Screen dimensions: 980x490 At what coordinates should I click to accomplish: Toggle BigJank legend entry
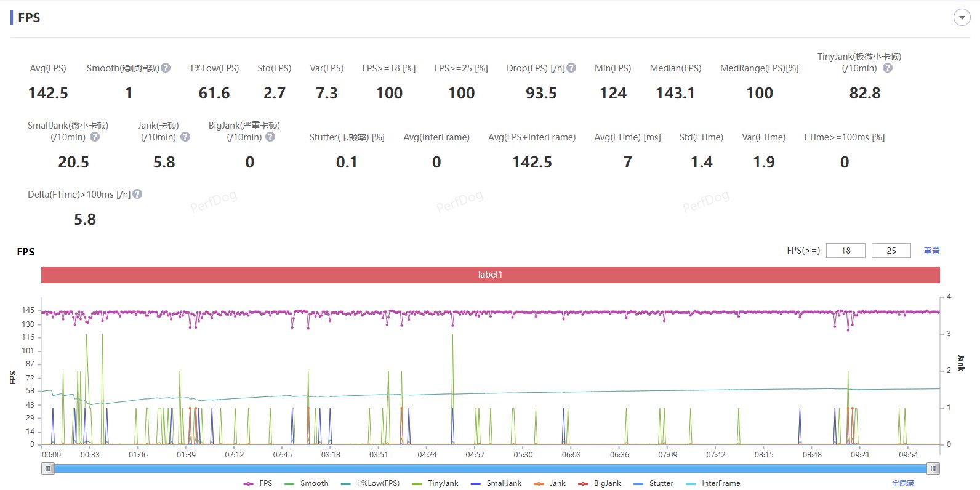point(600,483)
